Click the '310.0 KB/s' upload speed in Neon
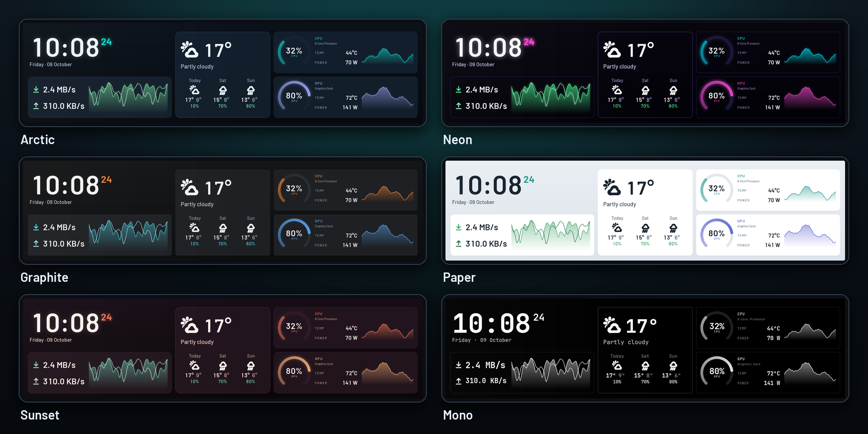The height and width of the screenshot is (434, 868). 486,106
